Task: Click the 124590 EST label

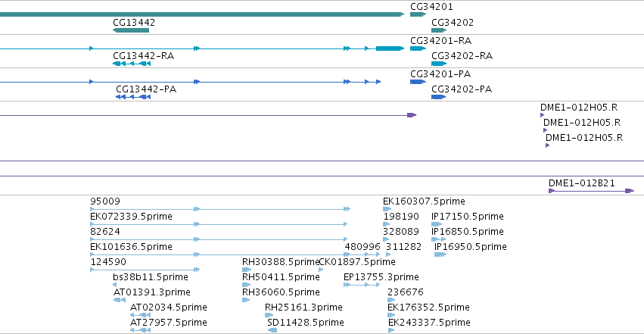Action: [x=108, y=262]
